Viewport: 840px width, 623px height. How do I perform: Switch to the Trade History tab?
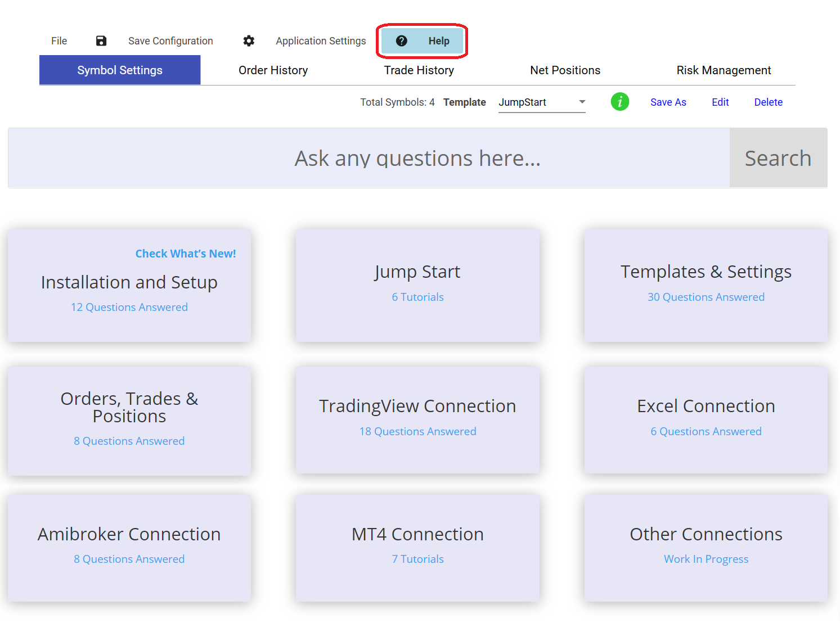pyautogui.click(x=419, y=70)
